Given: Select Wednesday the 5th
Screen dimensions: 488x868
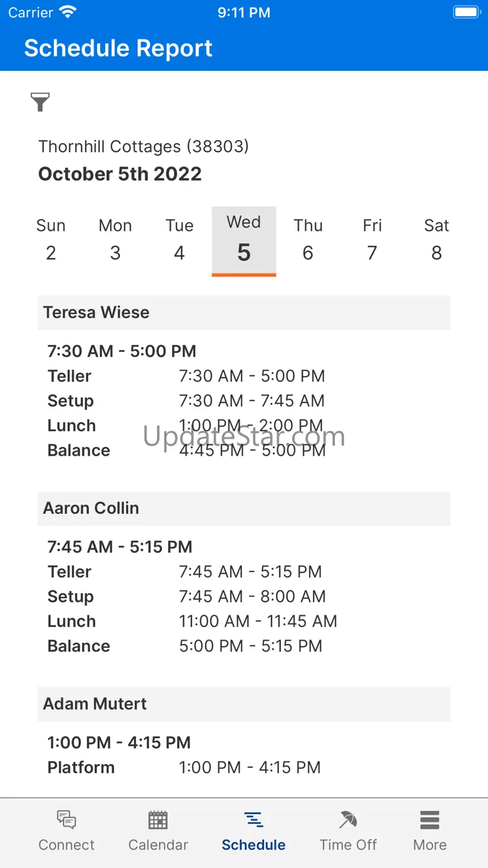Looking at the screenshot, I should tap(244, 241).
